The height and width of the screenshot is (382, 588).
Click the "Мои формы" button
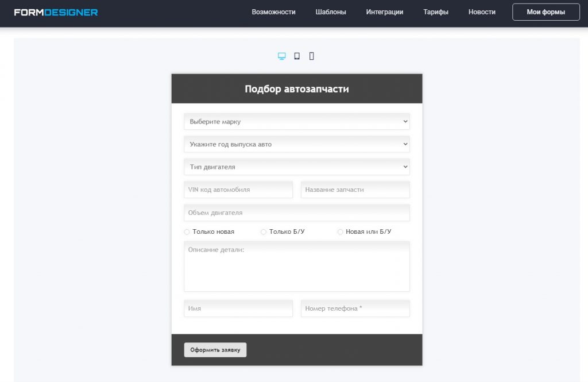tap(546, 12)
